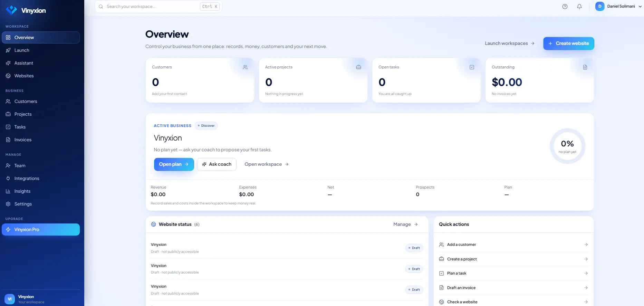Click the Ask coach button
The width and height of the screenshot is (644, 306).
[217, 164]
